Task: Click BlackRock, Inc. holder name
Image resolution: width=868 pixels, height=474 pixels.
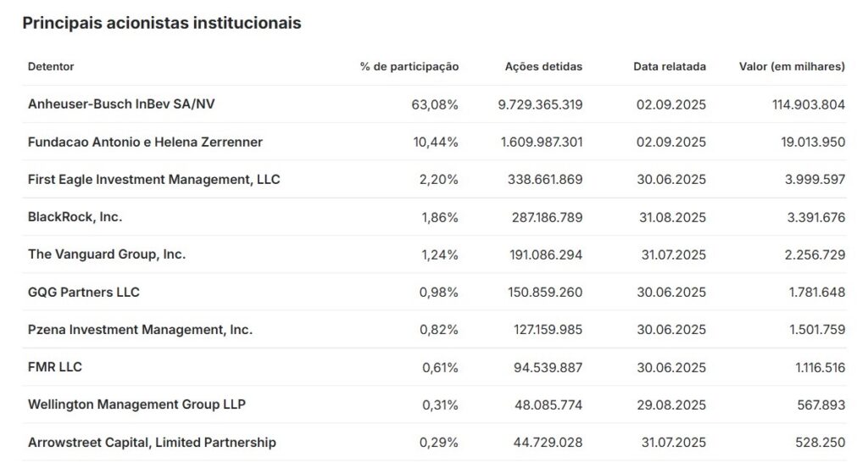Action: tap(75, 217)
